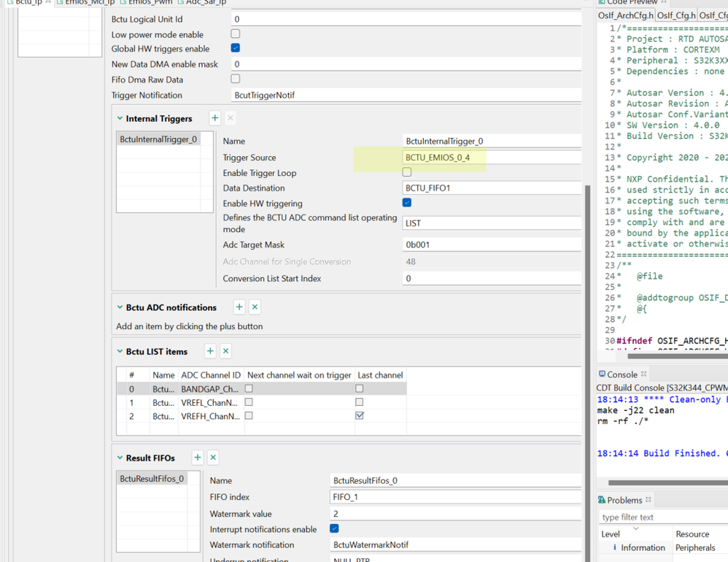
Task: Select BctuInternalTrigger_0 in triggers list
Action: (x=158, y=139)
